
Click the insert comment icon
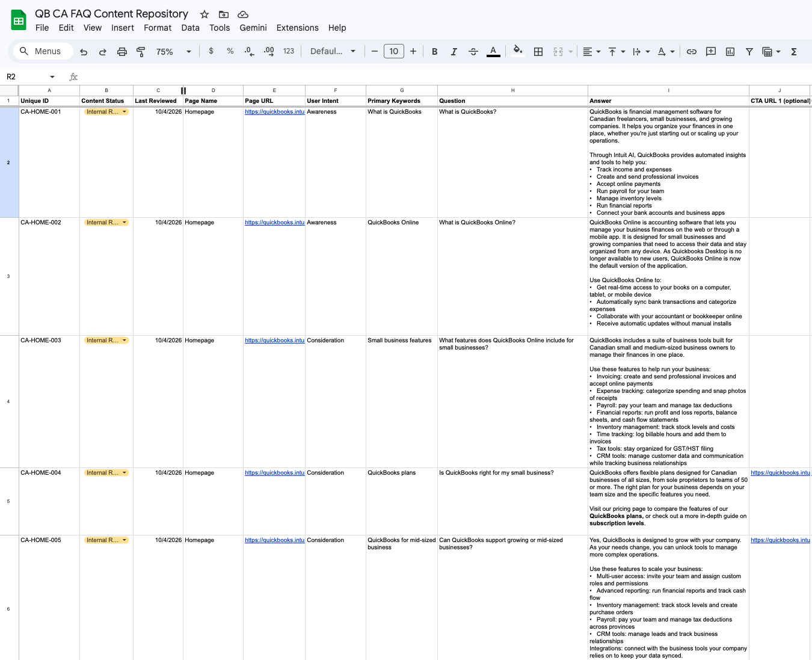coord(711,52)
